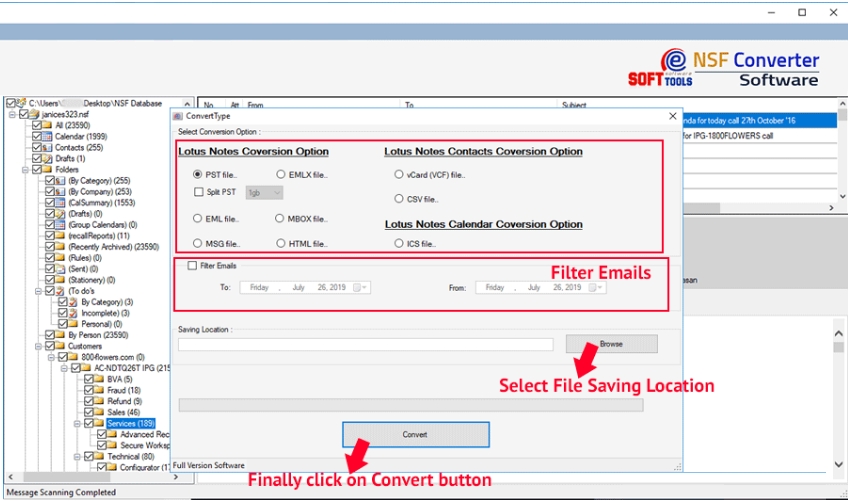Click the Contacts folder icon in tree
The height and width of the screenshot is (501, 848).
click(48, 147)
